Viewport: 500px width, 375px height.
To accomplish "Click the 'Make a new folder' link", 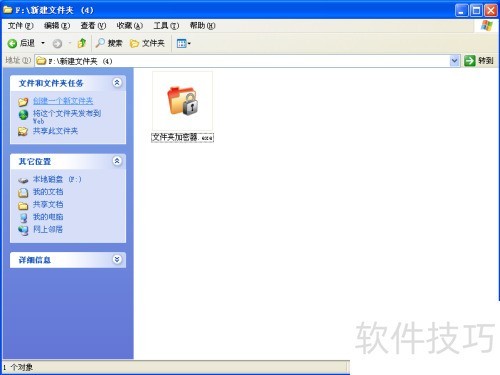I will point(63,101).
